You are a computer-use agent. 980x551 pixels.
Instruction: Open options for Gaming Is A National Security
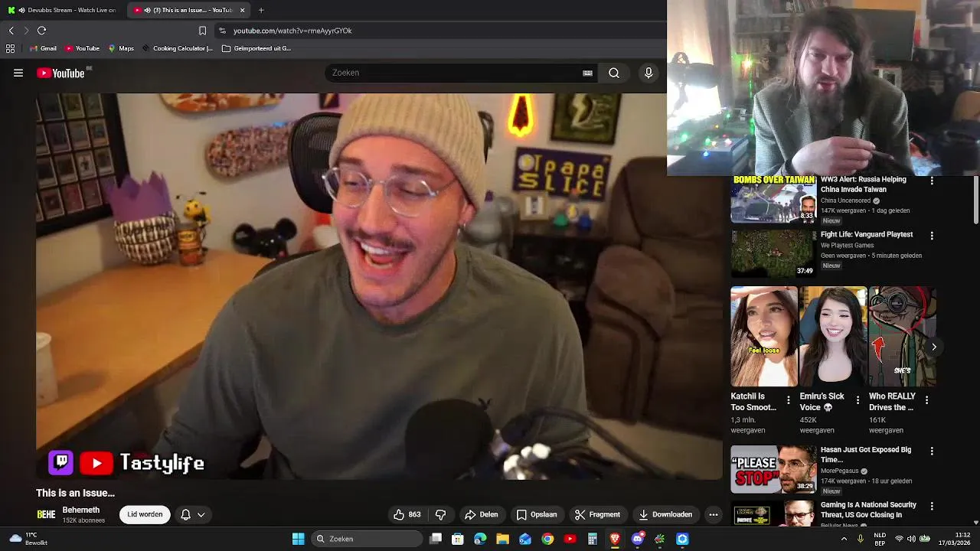pyautogui.click(x=932, y=507)
